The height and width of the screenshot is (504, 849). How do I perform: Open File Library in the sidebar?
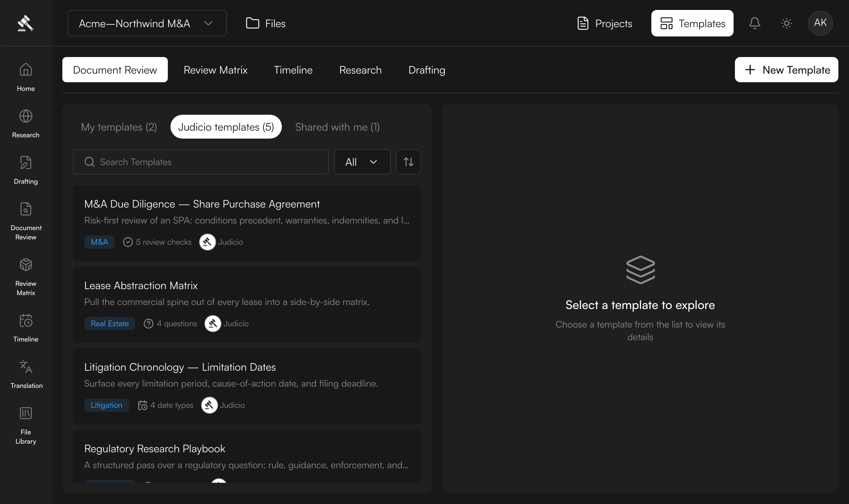coord(26,425)
